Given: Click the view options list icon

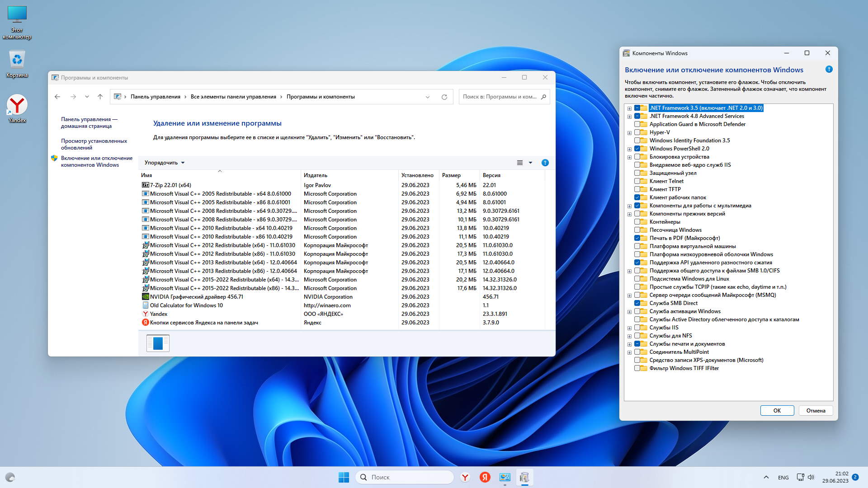Looking at the screenshot, I should 520,163.
